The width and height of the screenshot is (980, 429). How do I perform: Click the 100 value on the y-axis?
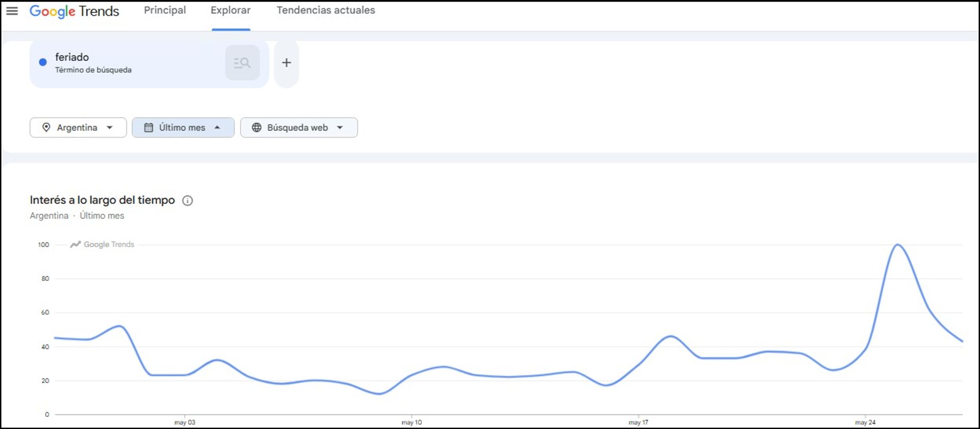pyautogui.click(x=43, y=245)
